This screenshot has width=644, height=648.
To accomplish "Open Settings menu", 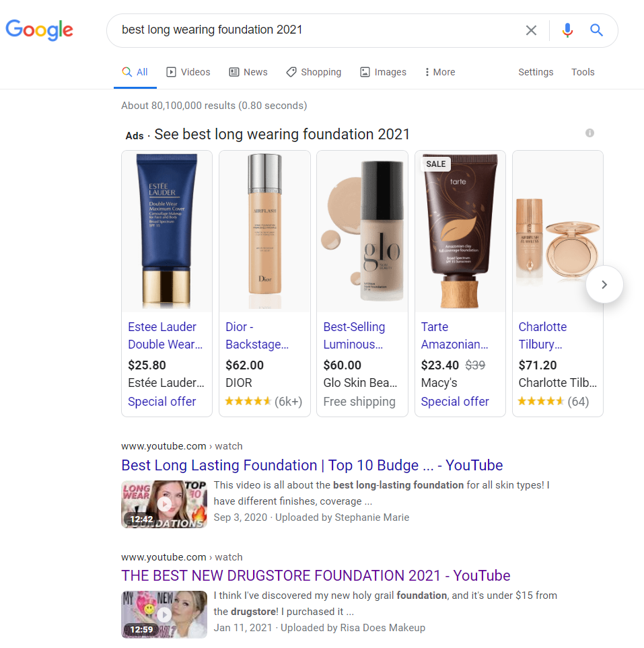I will point(536,72).
